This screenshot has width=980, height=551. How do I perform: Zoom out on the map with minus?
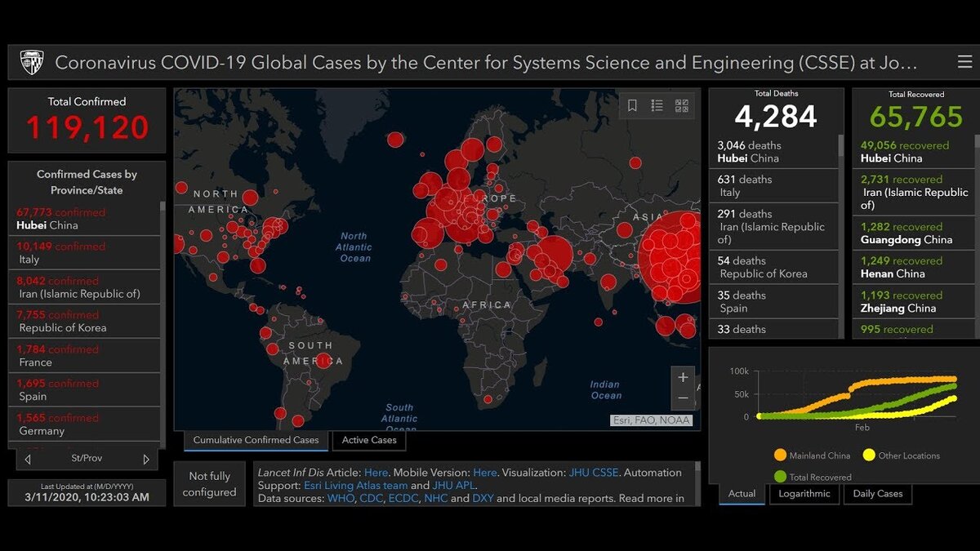(684, 399)
